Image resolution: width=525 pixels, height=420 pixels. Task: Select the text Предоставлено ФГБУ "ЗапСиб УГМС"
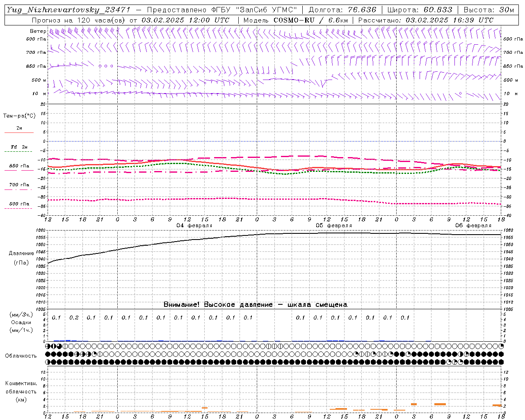tap(222, 10)
